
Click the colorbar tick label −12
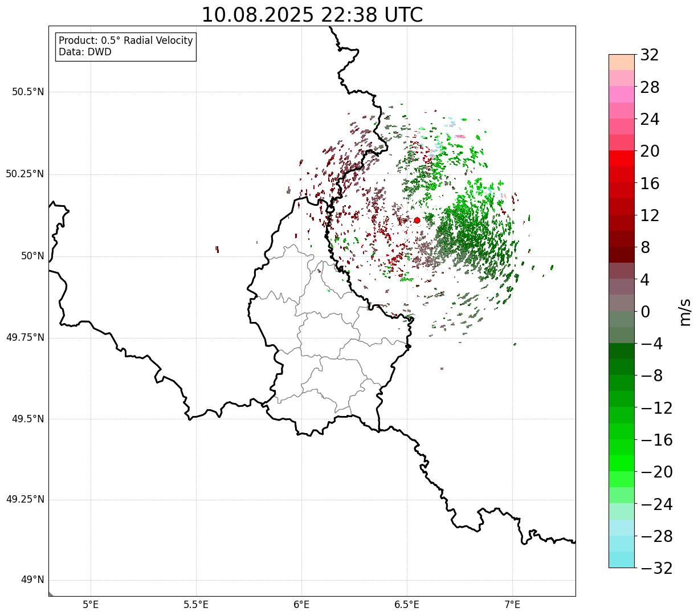tap(656, 408)
